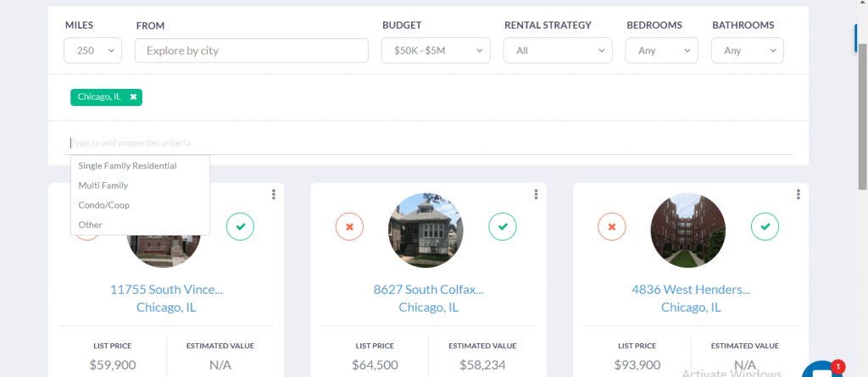868x377 pixels.
Task: Pick Condo/Coop from the criteria list
Action: click(103, 205)
